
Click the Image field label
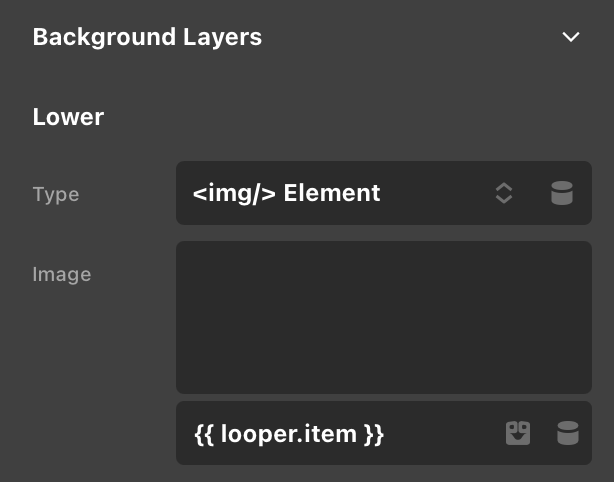[x=62, y=274]
